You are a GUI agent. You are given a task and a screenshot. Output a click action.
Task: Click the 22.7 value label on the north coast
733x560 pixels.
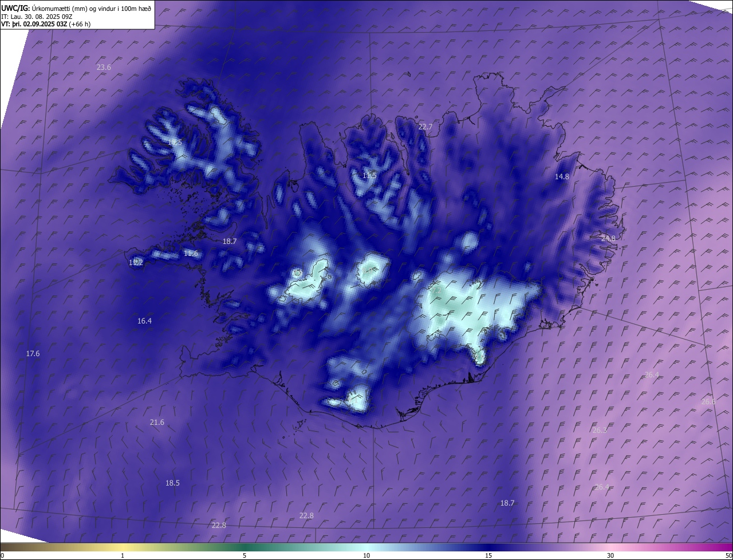(x=425, y=127)
